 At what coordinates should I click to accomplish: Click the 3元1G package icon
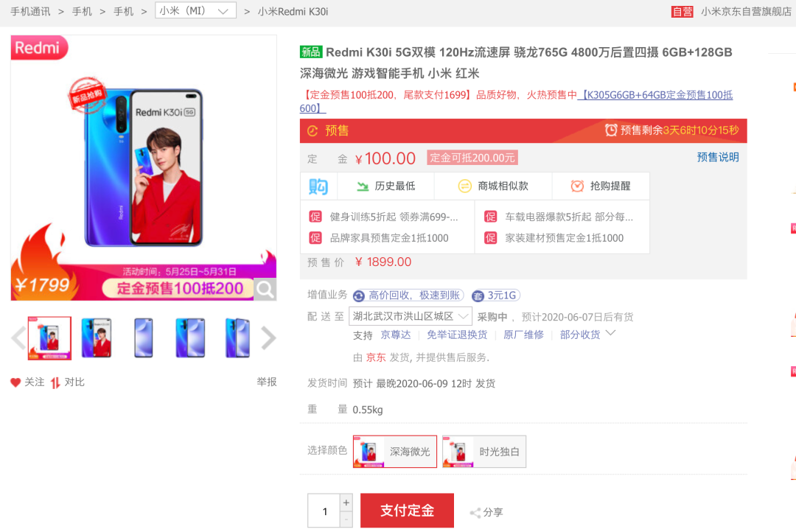(x=478, y=296)
